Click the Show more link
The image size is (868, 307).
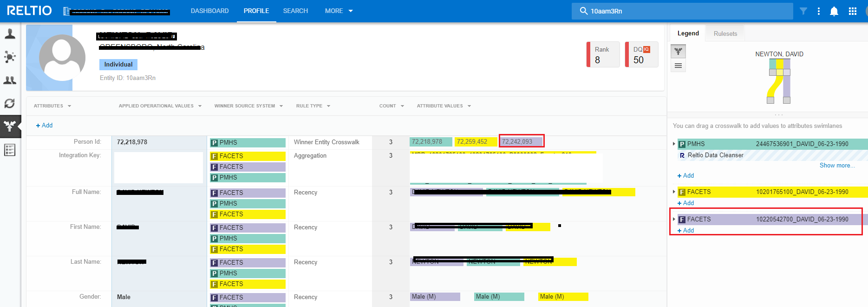pos(837,165)
